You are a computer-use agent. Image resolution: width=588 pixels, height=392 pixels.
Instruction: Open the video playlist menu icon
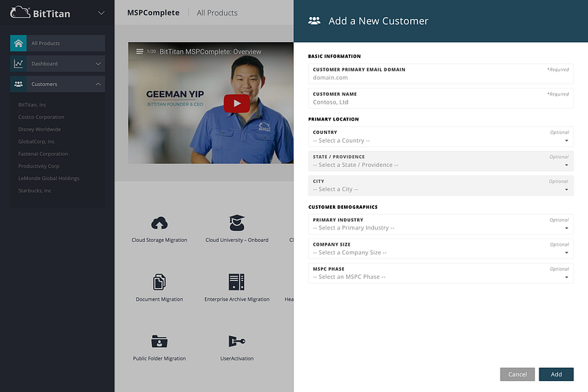coord(140,51)
